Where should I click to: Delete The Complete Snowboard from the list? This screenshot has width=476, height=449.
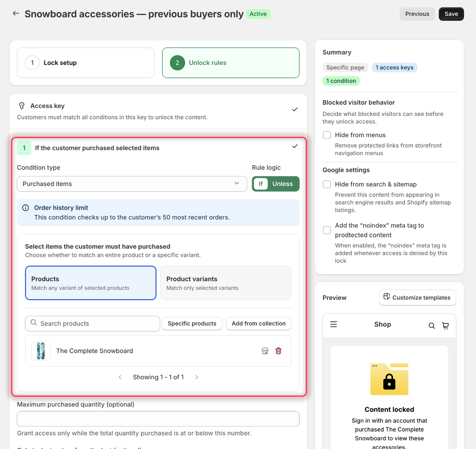coord(279,351)
